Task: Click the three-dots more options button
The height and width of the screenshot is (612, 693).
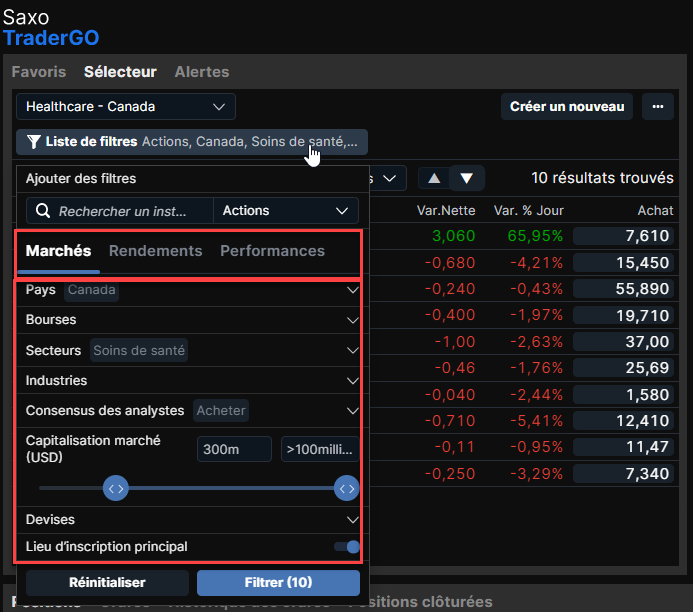Action: pos(657,106)
